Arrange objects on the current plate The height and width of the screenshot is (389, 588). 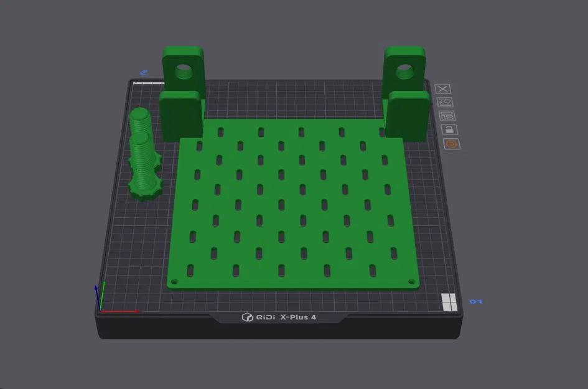(447, 116)
